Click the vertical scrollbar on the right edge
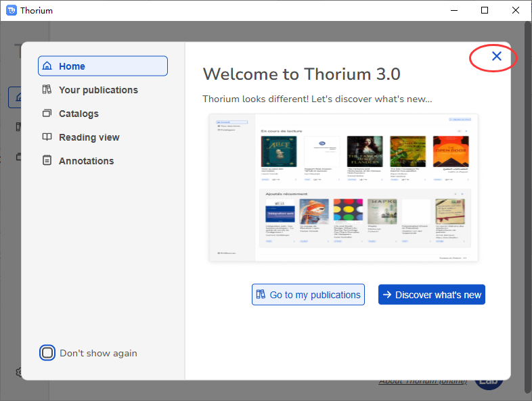 pyautogui.click(x=528, y=203)
